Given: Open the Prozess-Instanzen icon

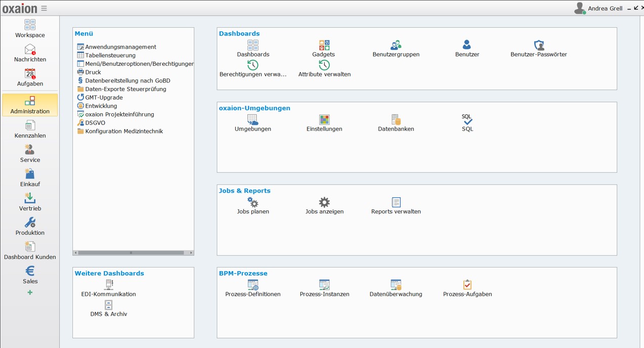Looking at the screenshot, I should click(324, 285).
